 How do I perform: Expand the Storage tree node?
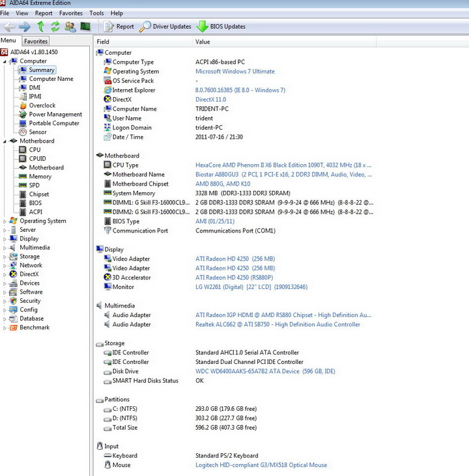5,257
